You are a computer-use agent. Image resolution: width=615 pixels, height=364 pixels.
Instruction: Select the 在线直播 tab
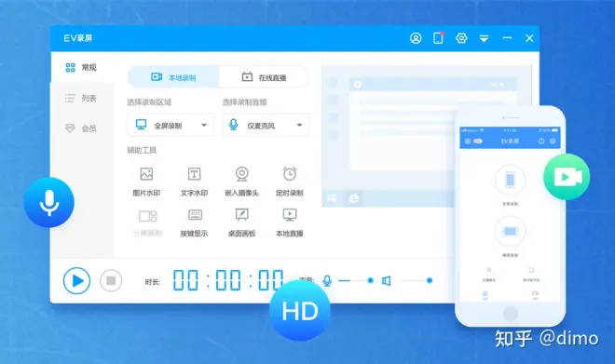point(264,77)
